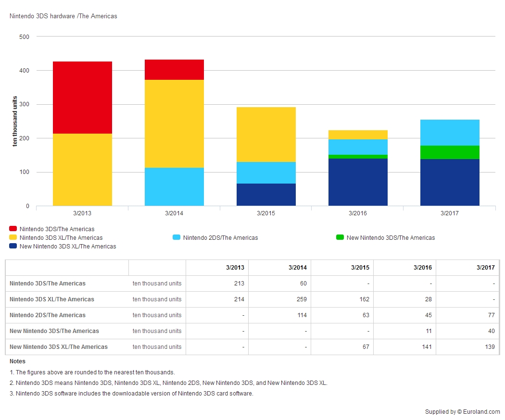Click note 1 about rounding to ten thousands
505x420 pixels.
(92, 372)
